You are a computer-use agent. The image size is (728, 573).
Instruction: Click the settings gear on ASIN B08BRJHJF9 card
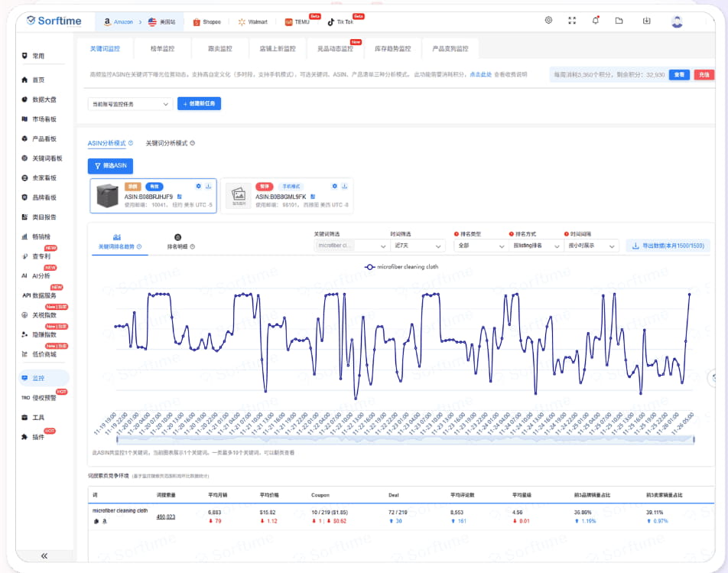point(198,186)
